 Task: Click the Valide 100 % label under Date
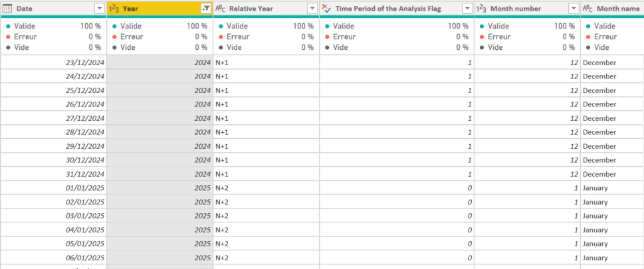tap(53, 27)
